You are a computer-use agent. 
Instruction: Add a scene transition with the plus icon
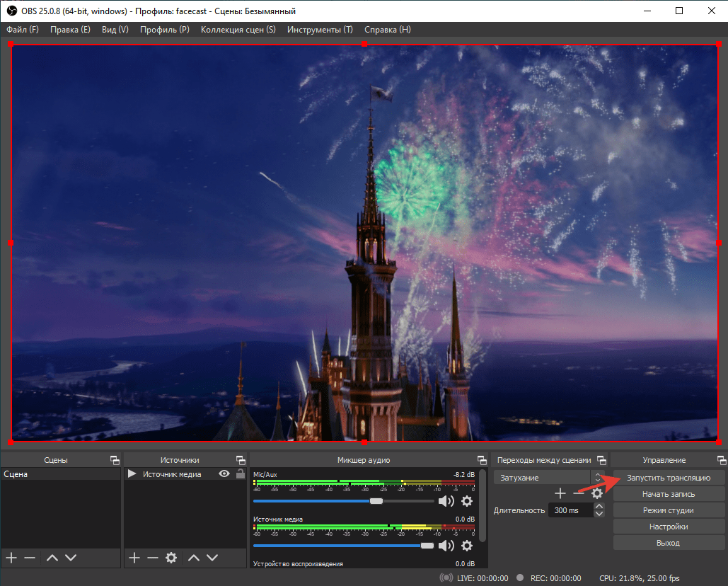click(x=560, y=493)
